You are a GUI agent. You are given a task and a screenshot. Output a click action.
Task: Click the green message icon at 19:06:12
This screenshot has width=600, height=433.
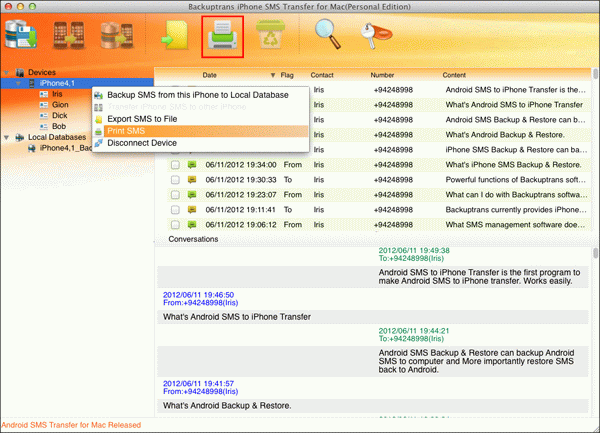click(192, 225)
